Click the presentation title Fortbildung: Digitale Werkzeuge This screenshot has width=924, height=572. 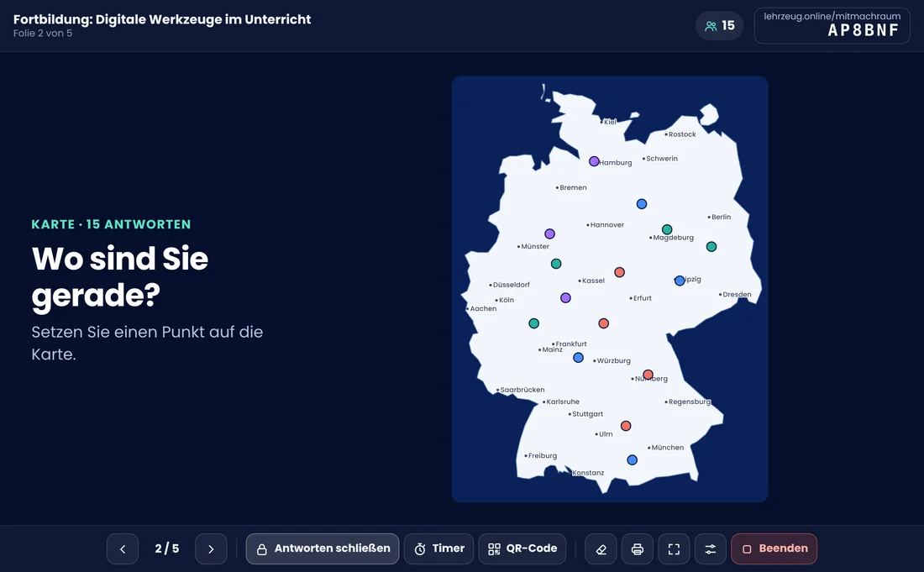tap(162, 19)
